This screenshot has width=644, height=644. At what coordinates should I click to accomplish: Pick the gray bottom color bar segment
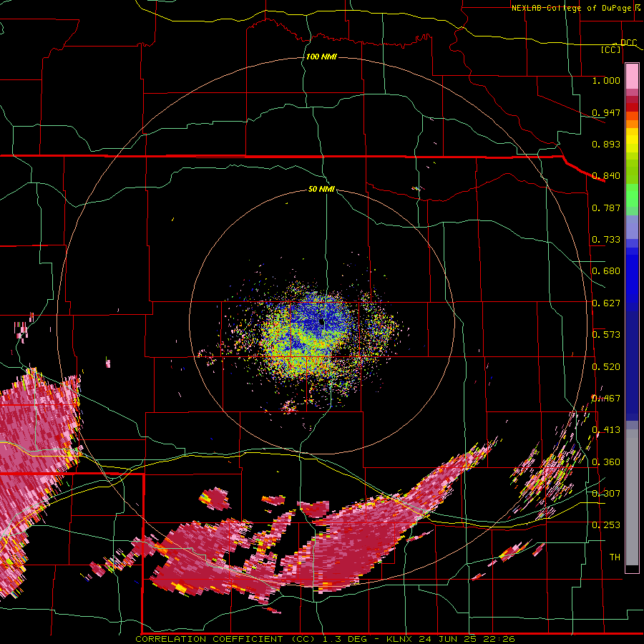pyautogui.click(x=632, y=497)
